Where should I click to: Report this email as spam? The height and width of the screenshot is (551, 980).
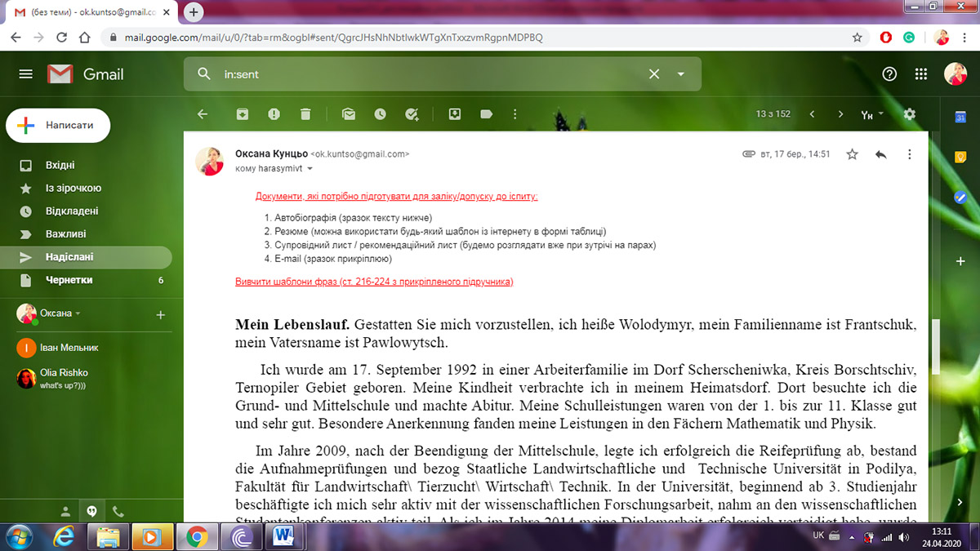(274, 114)
